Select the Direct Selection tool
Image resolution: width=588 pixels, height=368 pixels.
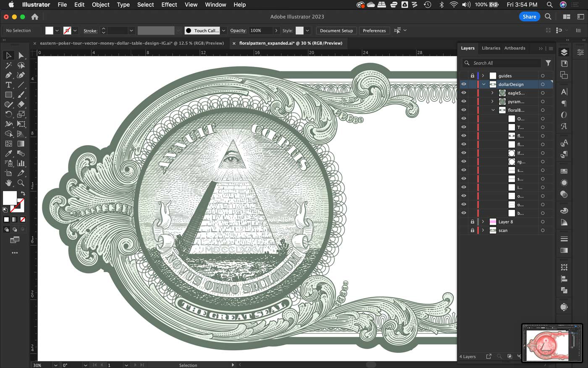coord(21,56)
